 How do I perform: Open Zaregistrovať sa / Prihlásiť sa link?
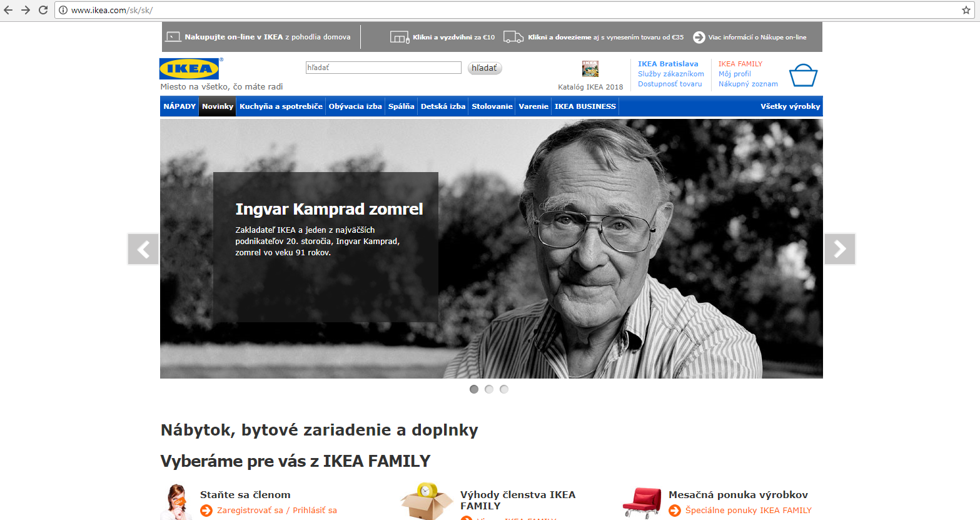[277, 511]
